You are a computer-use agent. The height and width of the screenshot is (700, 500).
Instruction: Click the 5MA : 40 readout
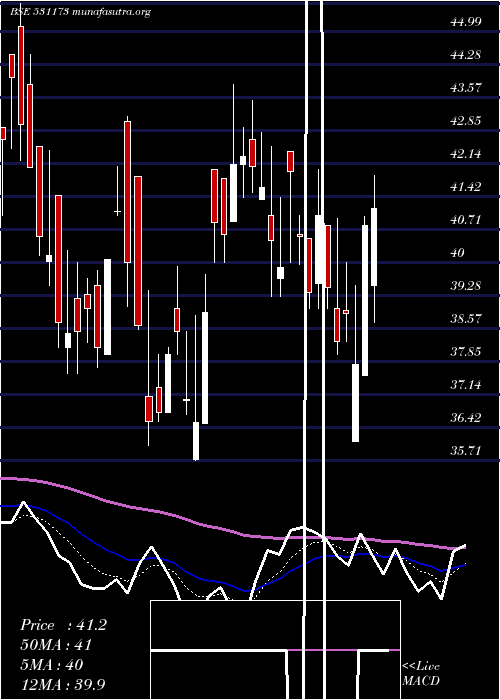click(52, 665)
